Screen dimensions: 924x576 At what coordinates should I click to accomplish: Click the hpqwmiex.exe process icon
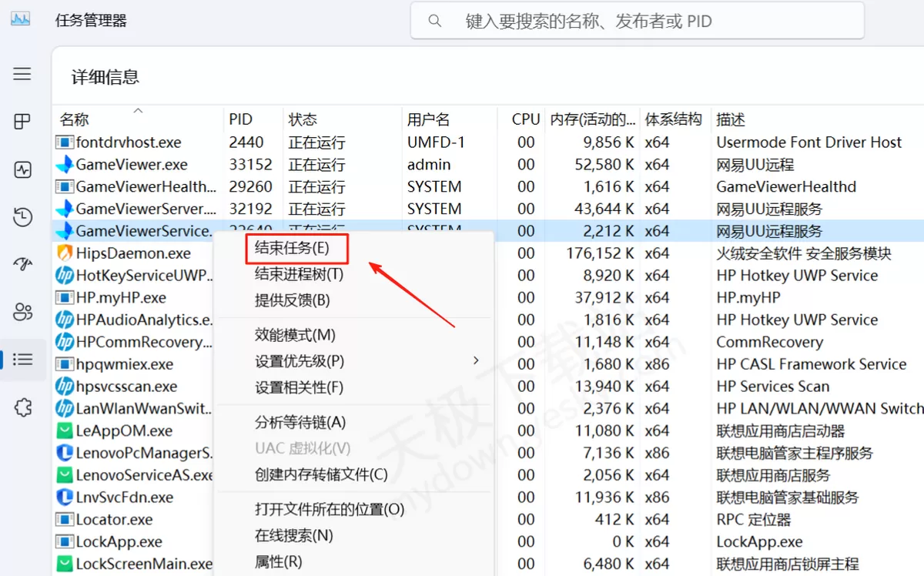[65, 364]
